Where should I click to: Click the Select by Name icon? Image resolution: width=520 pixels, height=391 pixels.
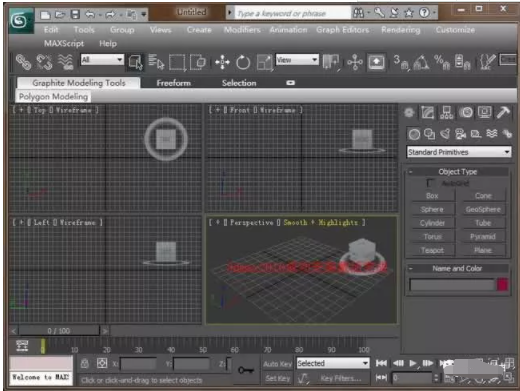(x=156, y=62)
